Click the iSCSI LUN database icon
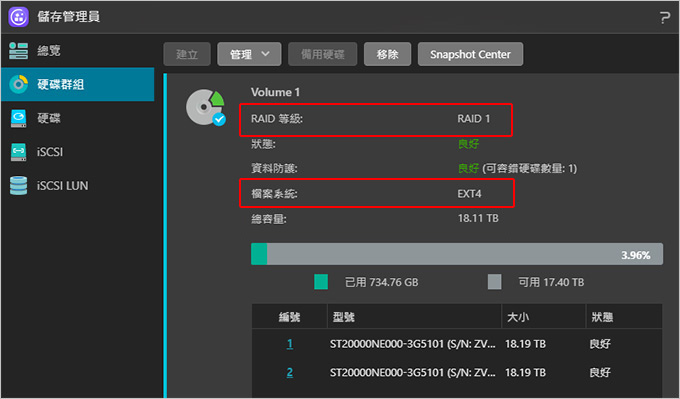Screen dimensions: 680x399 click(x=19, y=186)
